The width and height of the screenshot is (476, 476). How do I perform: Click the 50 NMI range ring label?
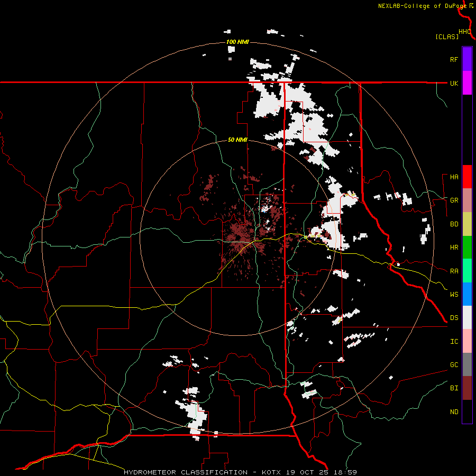click(237, 140)
